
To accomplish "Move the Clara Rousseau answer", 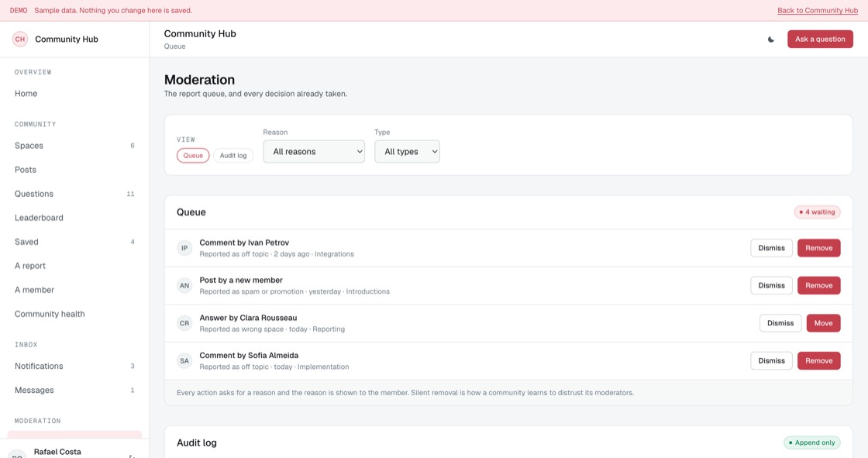I will [823, 323].
